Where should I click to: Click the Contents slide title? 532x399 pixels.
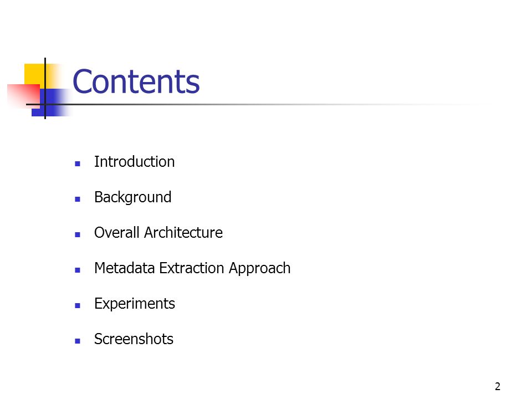[x=136, y=81]
